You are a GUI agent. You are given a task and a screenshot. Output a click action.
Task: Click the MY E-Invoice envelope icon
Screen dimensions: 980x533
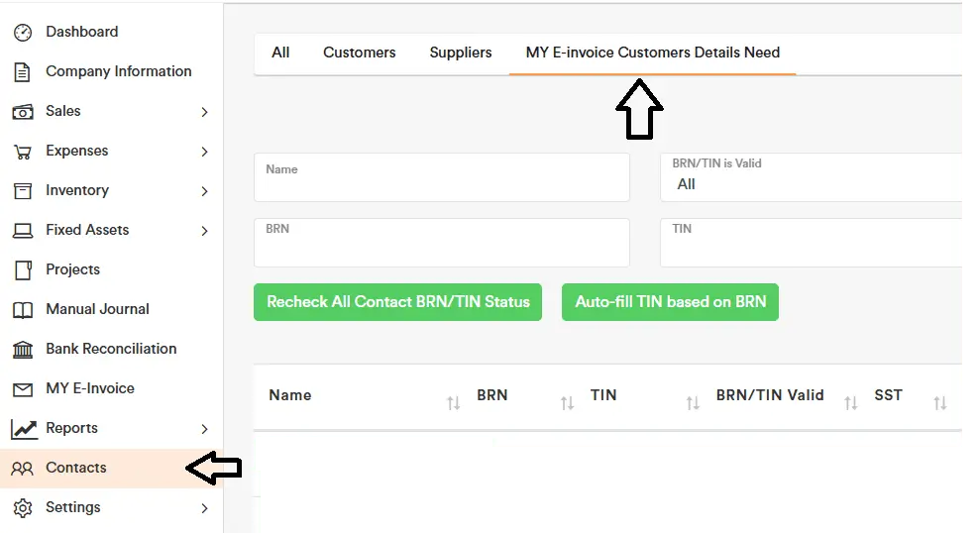[x=22, y=389]
